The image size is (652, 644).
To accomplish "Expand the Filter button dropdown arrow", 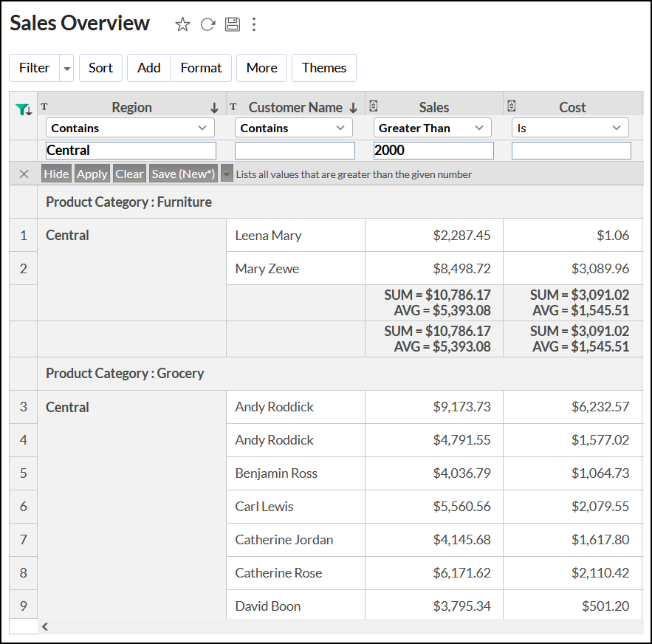I will pos(67,68).
